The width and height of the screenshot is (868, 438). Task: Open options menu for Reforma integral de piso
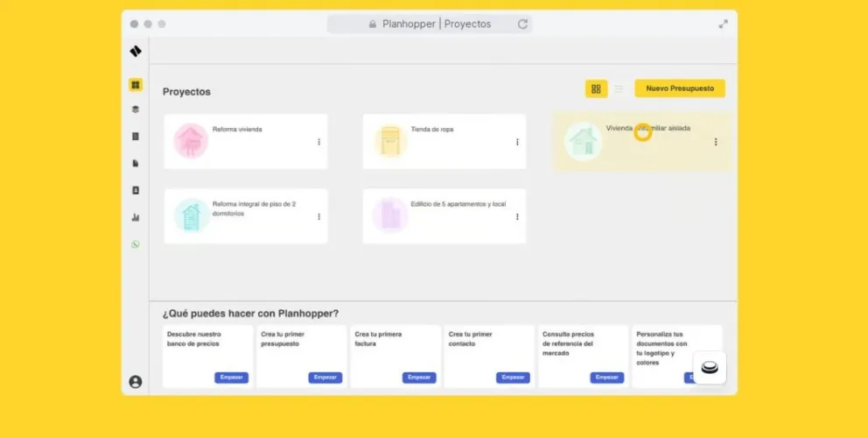point(318,216)
